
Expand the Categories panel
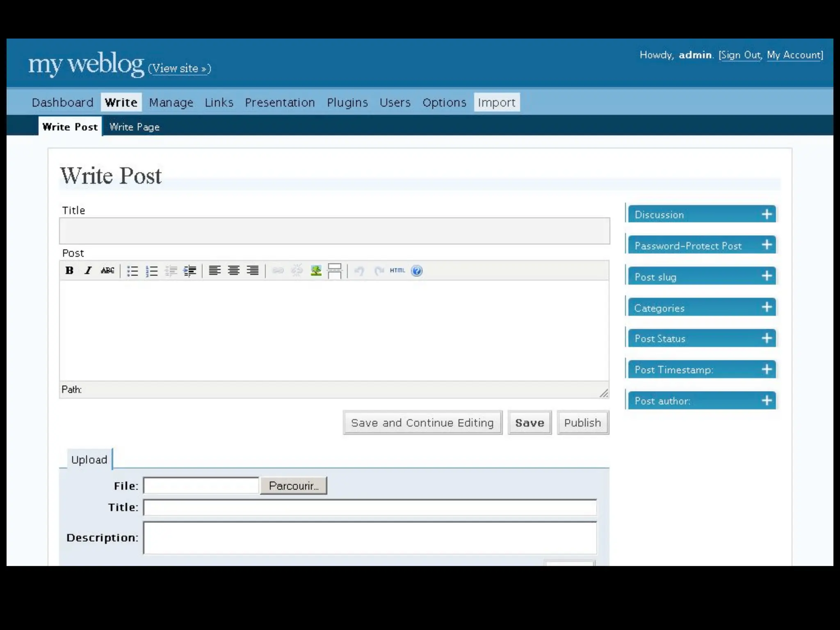[x=767, y=307]
